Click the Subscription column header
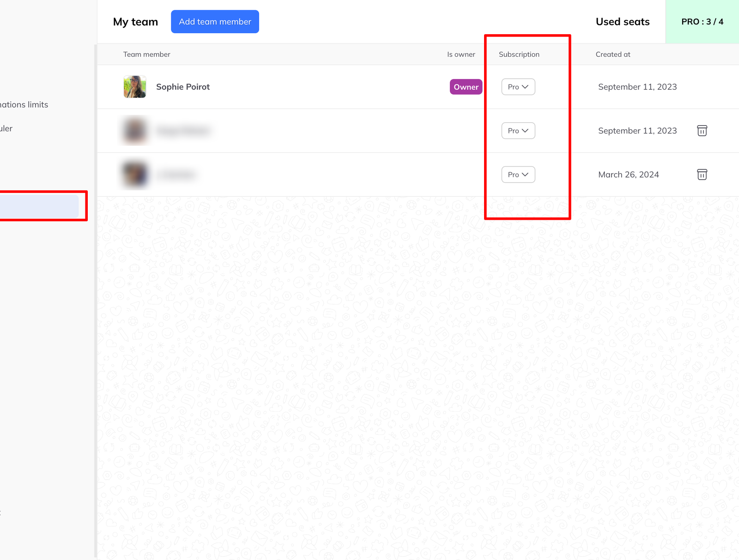739x560 pixels. click(x=519, y=54)
